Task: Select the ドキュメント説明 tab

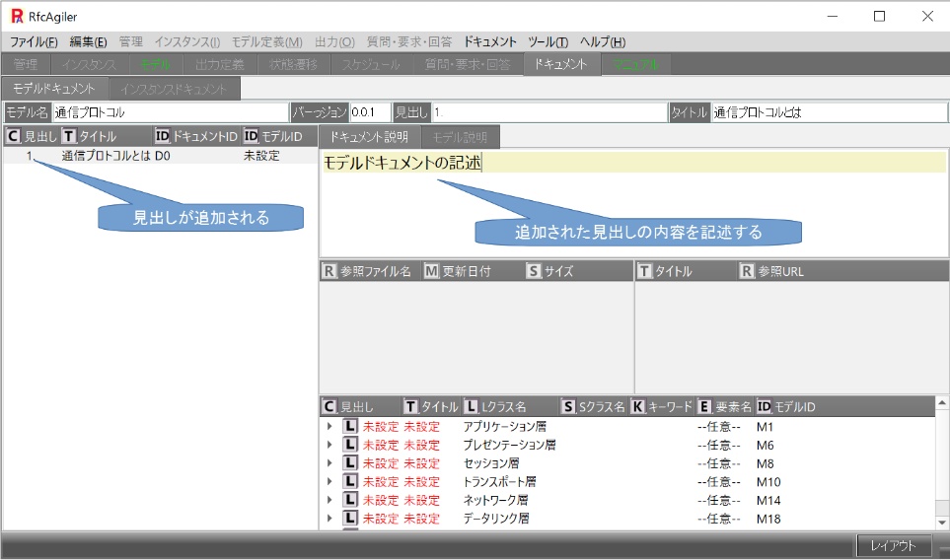Action: [x=369, y=137]
